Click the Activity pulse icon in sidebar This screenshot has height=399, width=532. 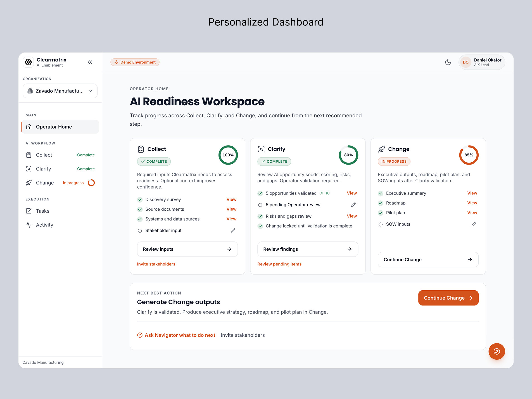[29, 225]
